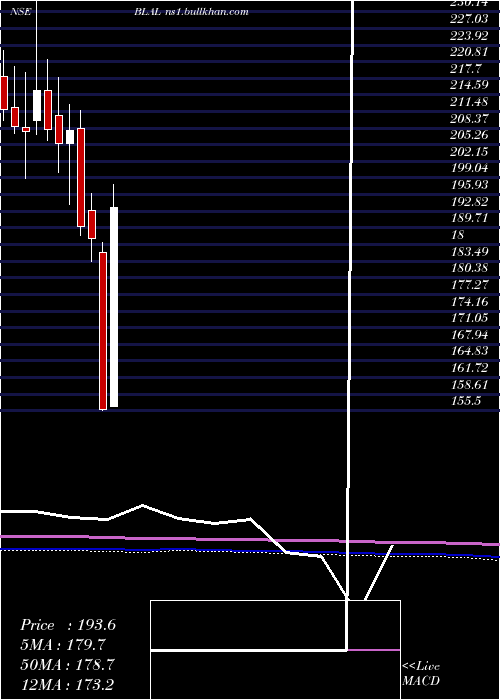500x700 pixels.
Task: Click the 199.04 price axis label
Action: pyautogui.click(x=469, y=168)
